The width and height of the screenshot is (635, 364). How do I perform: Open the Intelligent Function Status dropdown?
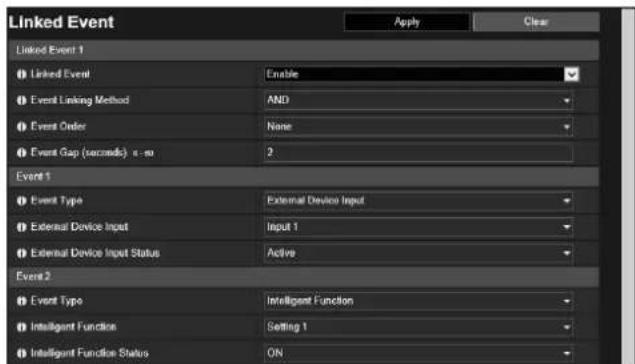(x=418, y=353)
